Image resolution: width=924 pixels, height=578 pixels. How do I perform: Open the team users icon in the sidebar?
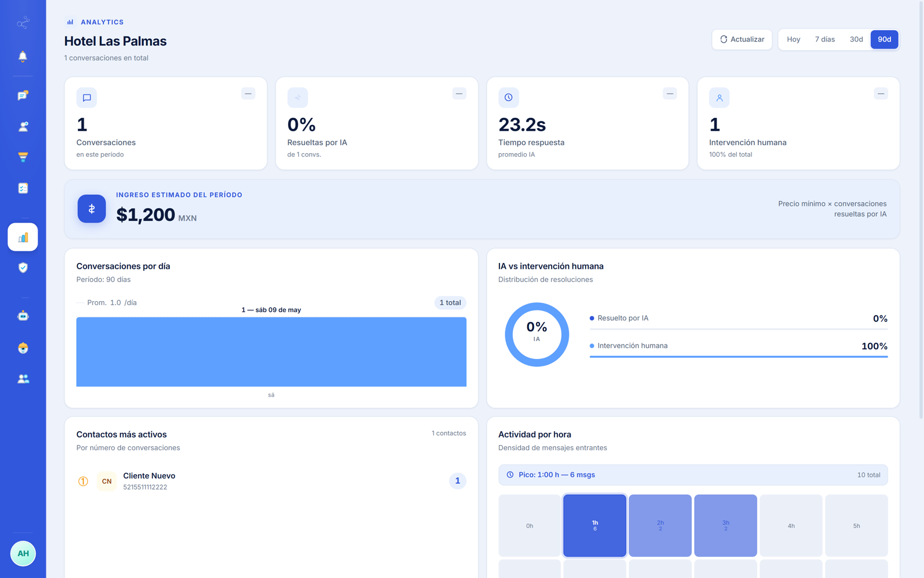(x=23, y=379)
